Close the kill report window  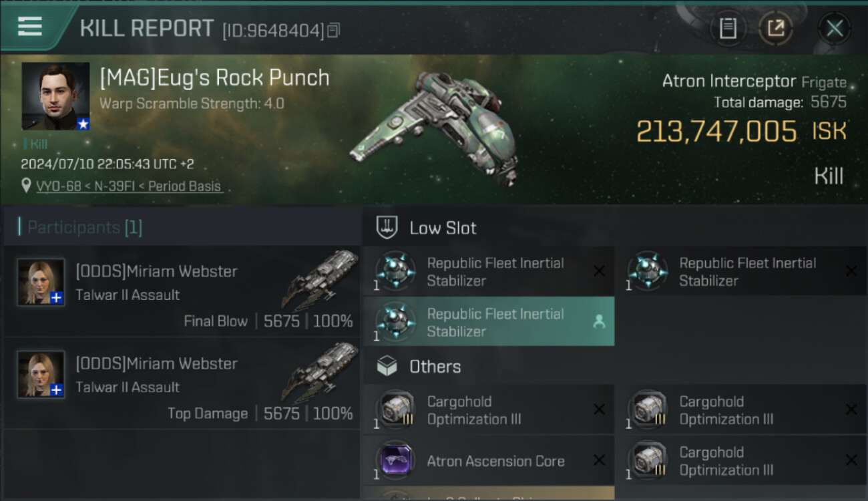834,29
